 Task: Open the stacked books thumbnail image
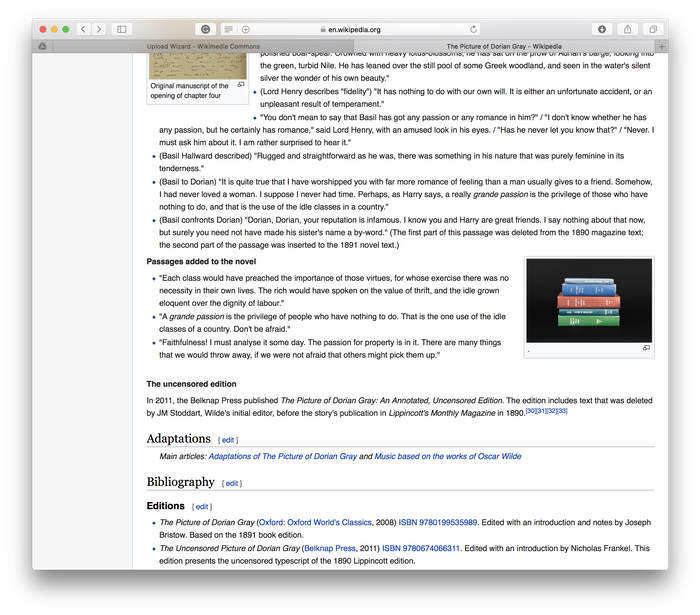point(589,300)
